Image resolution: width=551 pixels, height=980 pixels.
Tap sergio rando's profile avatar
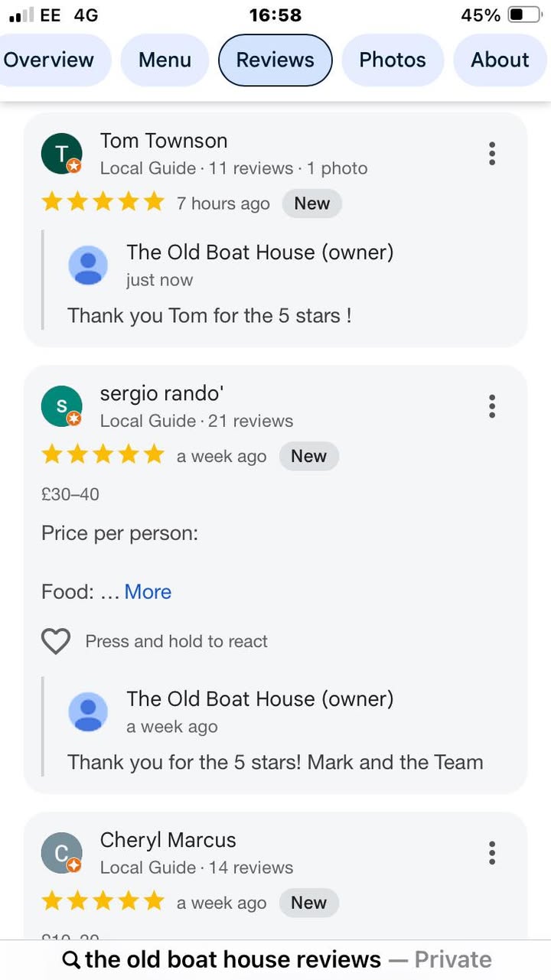[x=61, y=406]
